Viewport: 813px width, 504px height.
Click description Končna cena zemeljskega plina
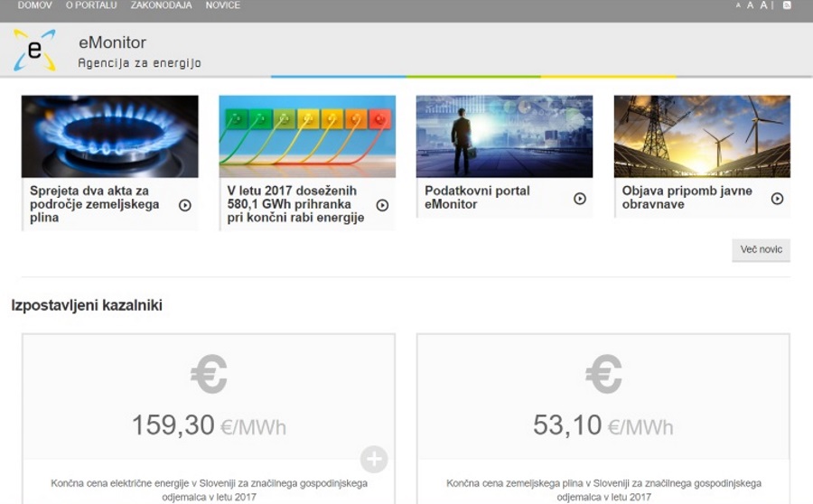click(604, 490)
